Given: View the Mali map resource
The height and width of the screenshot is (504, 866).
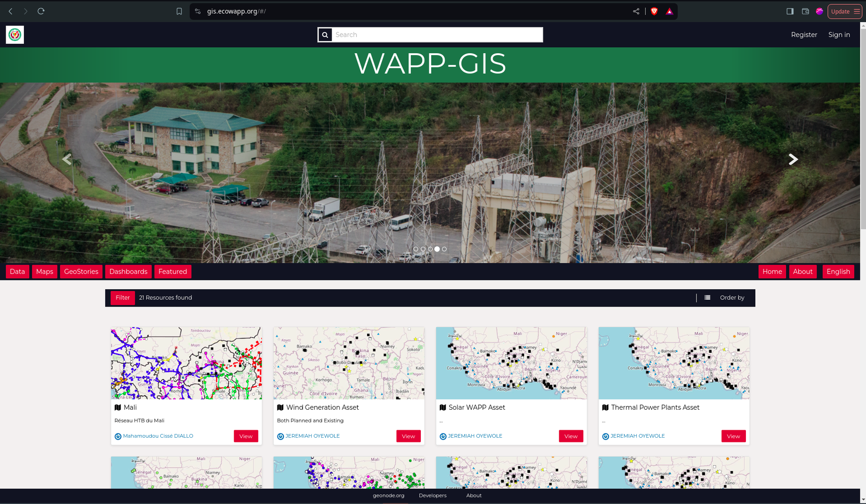Looking at the screenshot, I should (x=246, y=436).
